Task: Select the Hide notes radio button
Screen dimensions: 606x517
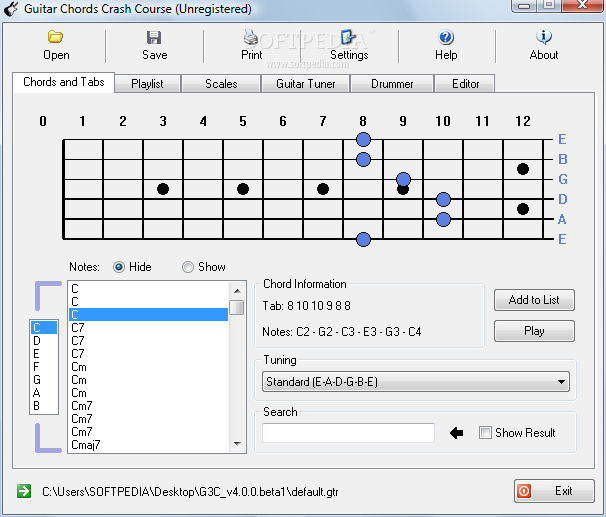Action: [119, 267]
